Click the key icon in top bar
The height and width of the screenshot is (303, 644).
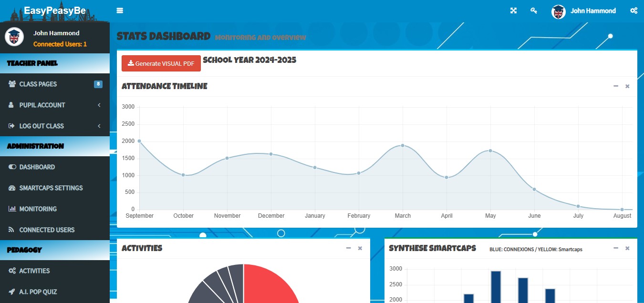[534, 10]
